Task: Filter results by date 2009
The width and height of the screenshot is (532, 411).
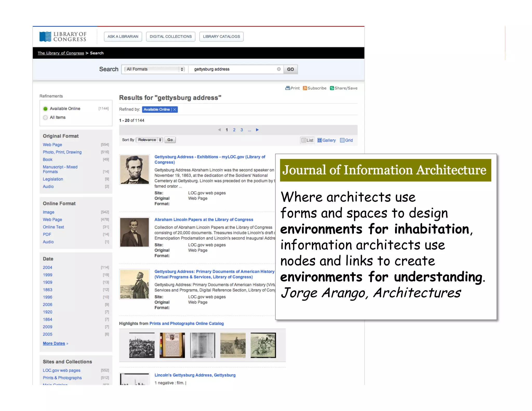Action: tap(47, 327)
